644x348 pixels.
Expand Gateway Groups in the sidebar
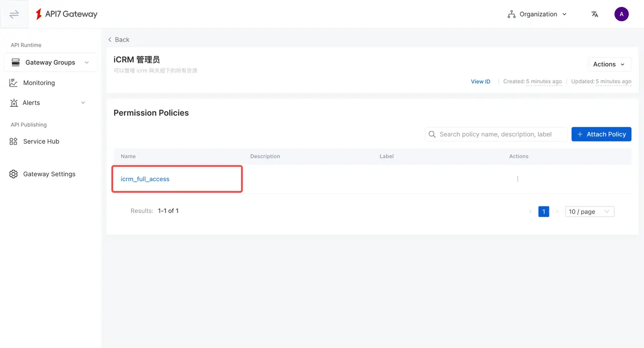pos(50,62)
